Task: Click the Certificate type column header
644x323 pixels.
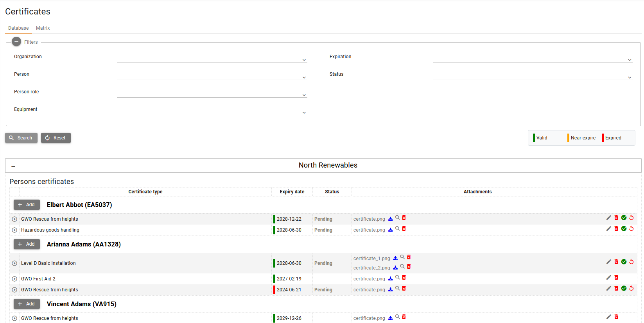Action: (145, 192)
